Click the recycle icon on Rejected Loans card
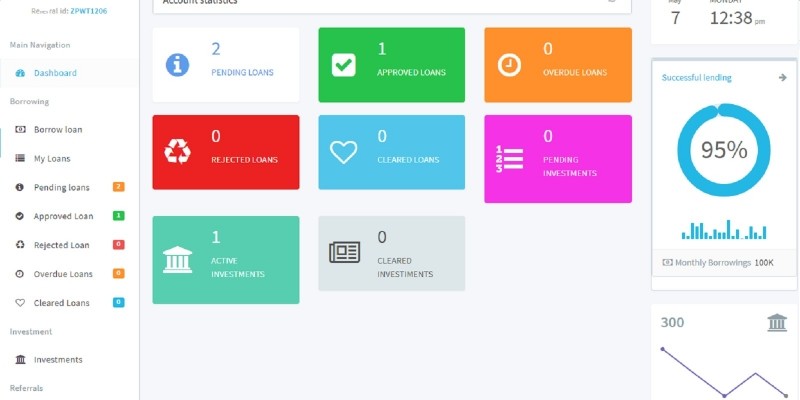 [x=177, y=152]
